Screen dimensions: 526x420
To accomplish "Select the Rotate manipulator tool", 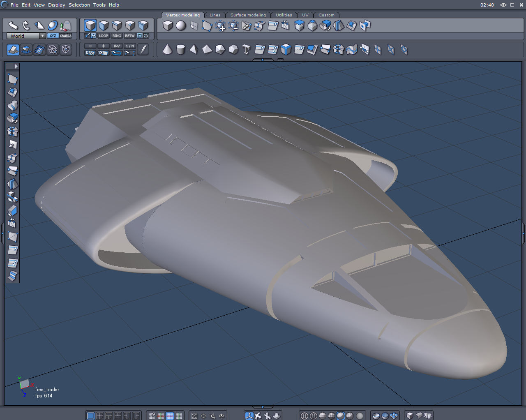I will coord(26,25).
